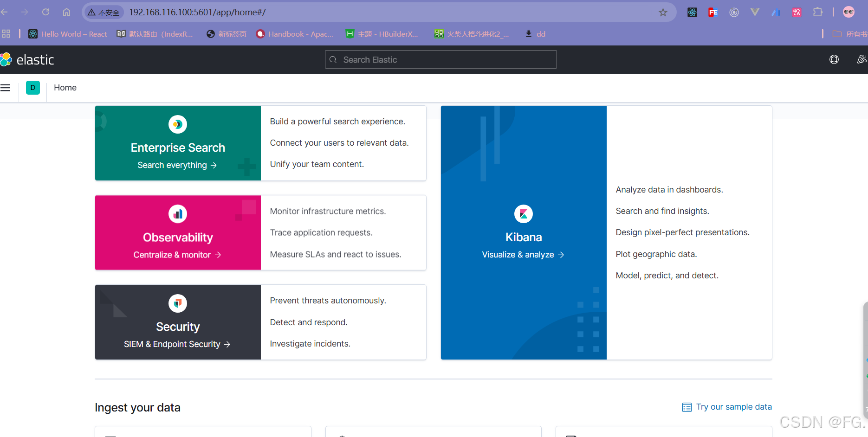This screenshot has width=868, height=437.
Task: Open the 所有书签 bookmarks folder
Action: click(850, 34)
